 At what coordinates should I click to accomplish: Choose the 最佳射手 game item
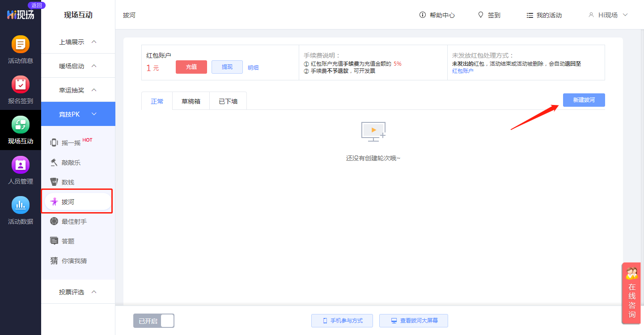click(x=74, y=222)
